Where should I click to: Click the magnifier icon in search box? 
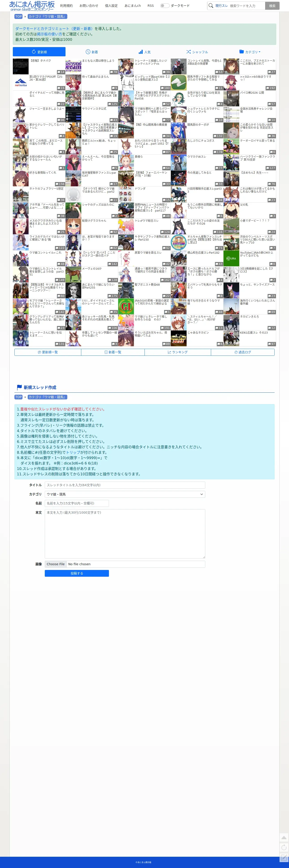coord(211,6)
